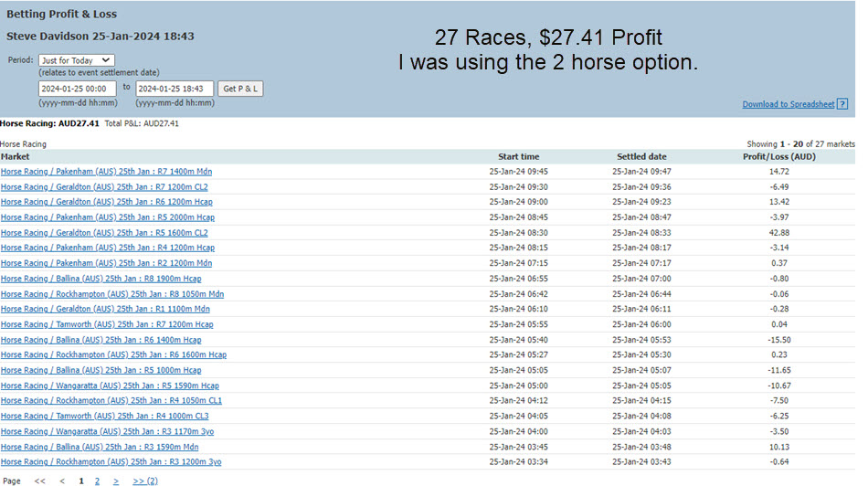868x486 pixels.
Task: Go to previous page with < arrow
Action: (x=62, y=481)
